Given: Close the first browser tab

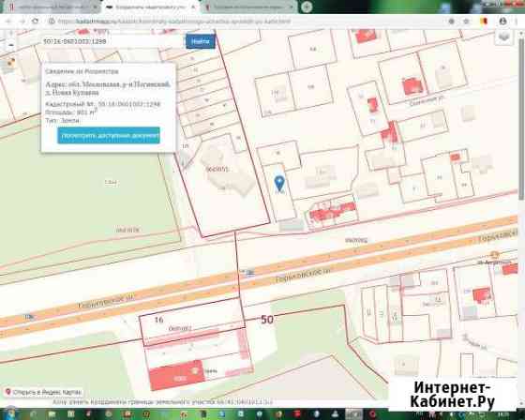Looking at the screenshot, I should tap(95, 7).
